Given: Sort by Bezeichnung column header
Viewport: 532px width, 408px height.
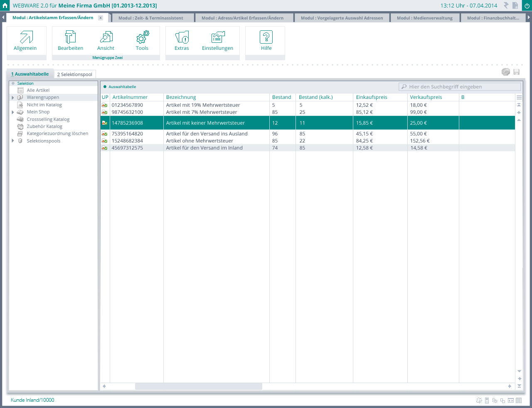Looking at the screenshot, I should [181, 97].
